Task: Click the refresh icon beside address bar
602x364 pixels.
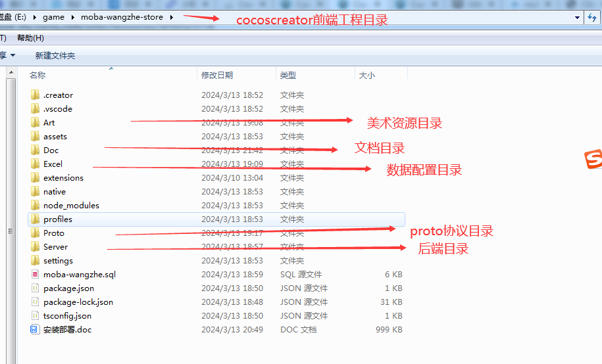Action: 592,17
